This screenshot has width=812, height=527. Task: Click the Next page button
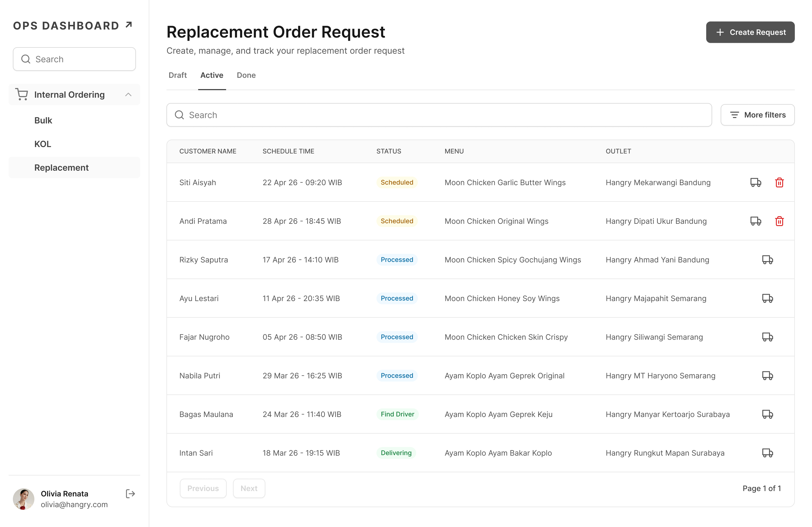tap(249, 488)
